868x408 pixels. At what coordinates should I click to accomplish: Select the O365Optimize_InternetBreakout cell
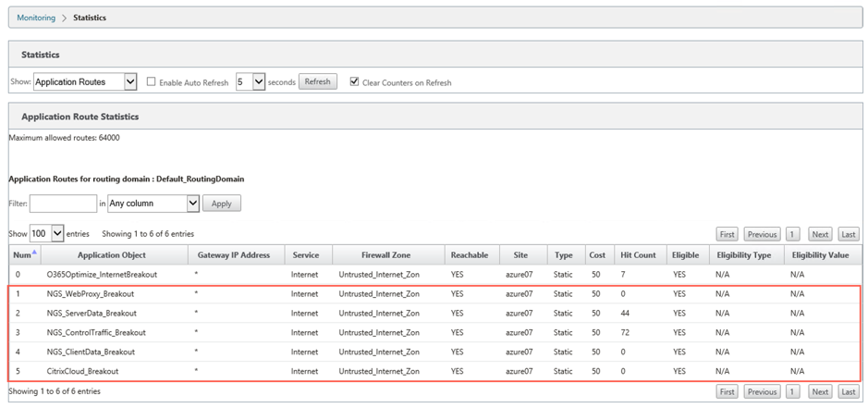102,275
